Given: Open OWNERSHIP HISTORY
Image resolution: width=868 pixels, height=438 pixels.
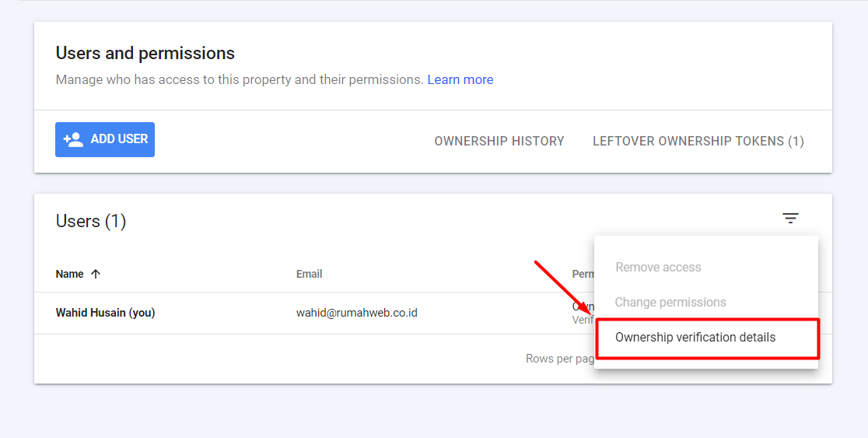Looking at the screenshot, I should click(499, 141).
